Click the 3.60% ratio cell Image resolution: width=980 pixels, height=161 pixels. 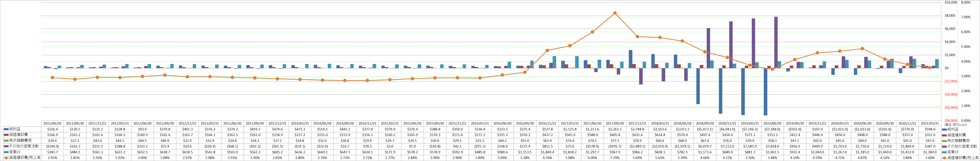point(930,158)
